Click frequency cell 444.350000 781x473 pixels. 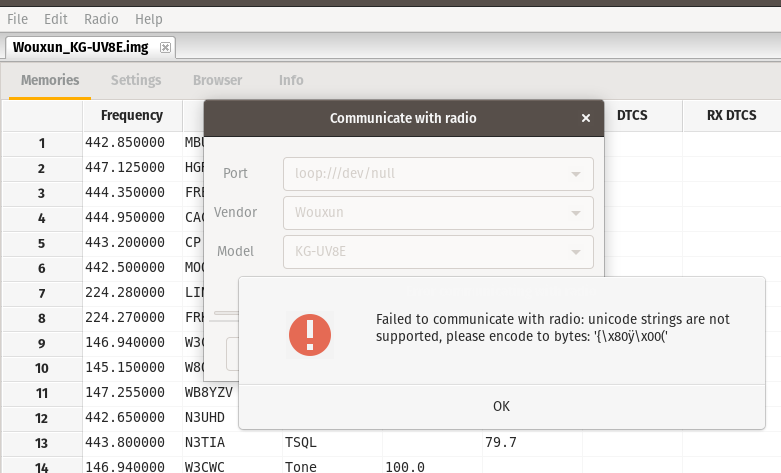[x=132, y=193]
